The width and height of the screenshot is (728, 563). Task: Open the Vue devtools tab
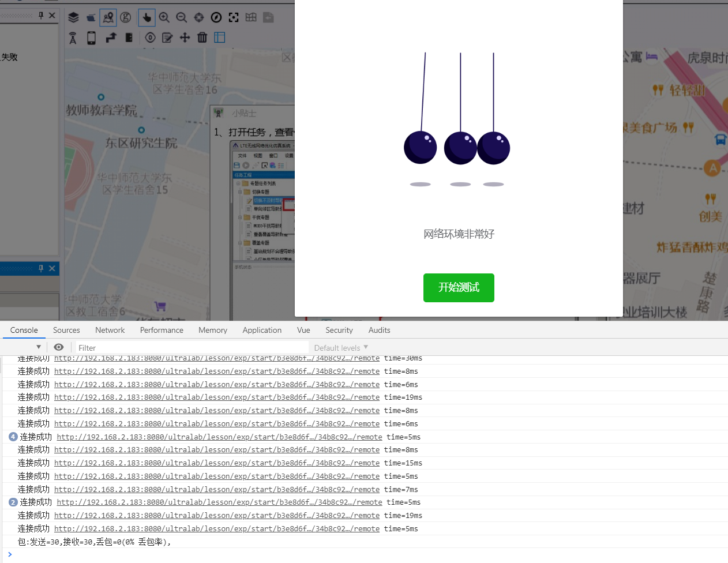(x=303, y=330)
